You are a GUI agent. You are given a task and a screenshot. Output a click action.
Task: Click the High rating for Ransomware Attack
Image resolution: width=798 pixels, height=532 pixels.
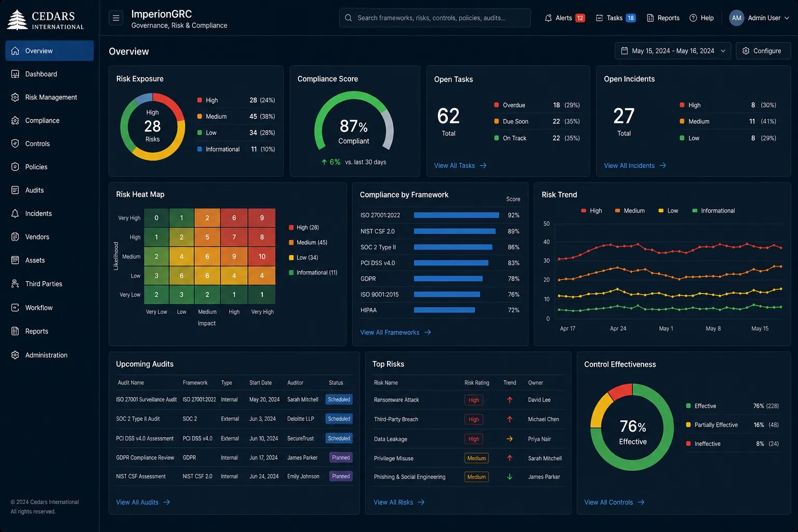coord(474,400)
